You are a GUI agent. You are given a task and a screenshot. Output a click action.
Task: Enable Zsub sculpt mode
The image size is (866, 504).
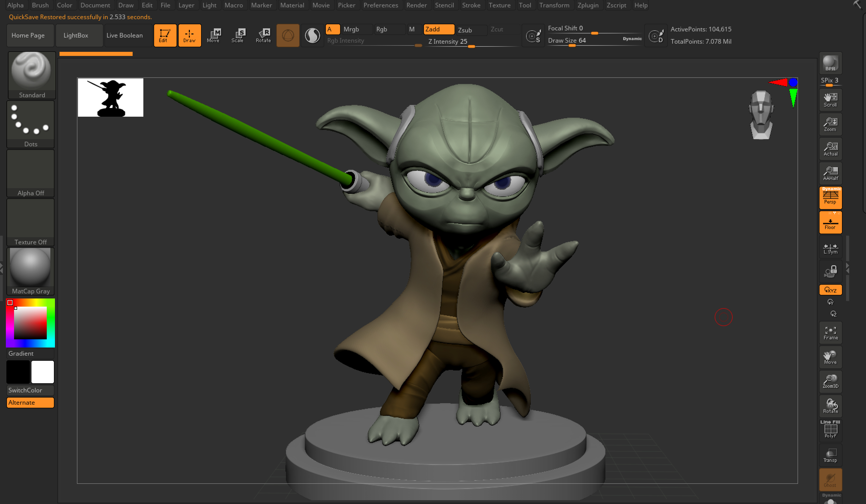point(471,30)
